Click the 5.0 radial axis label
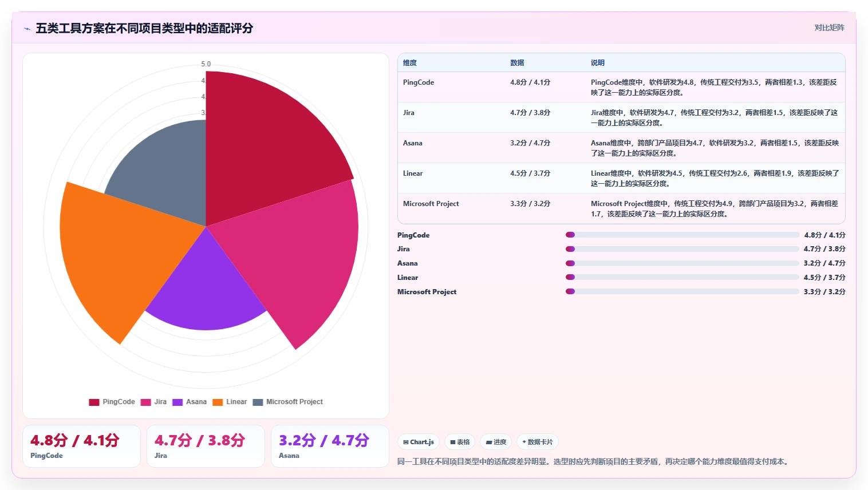This screenshot has width=868, height=490. (x=206, y=64)
